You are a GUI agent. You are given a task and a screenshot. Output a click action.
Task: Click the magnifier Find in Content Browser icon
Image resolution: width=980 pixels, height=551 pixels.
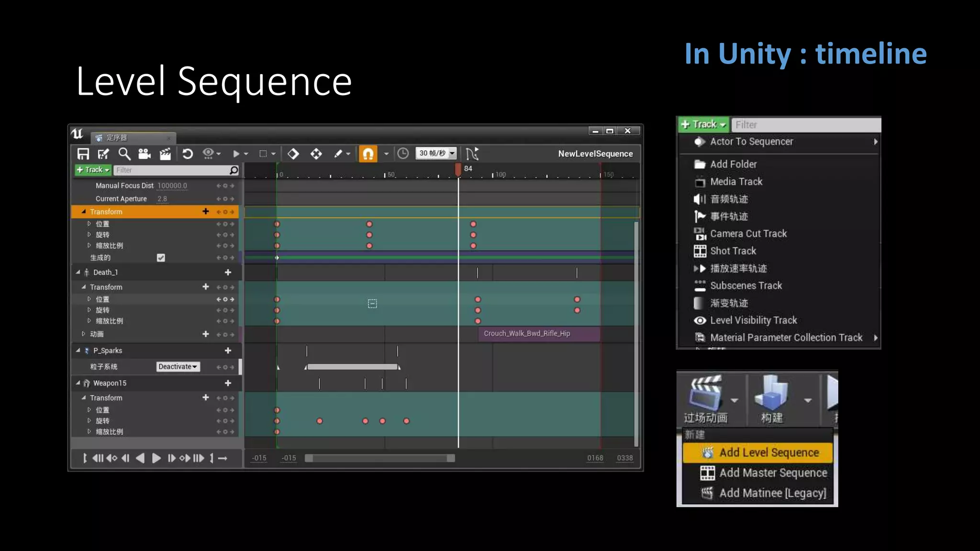click(x=124, y=154)
